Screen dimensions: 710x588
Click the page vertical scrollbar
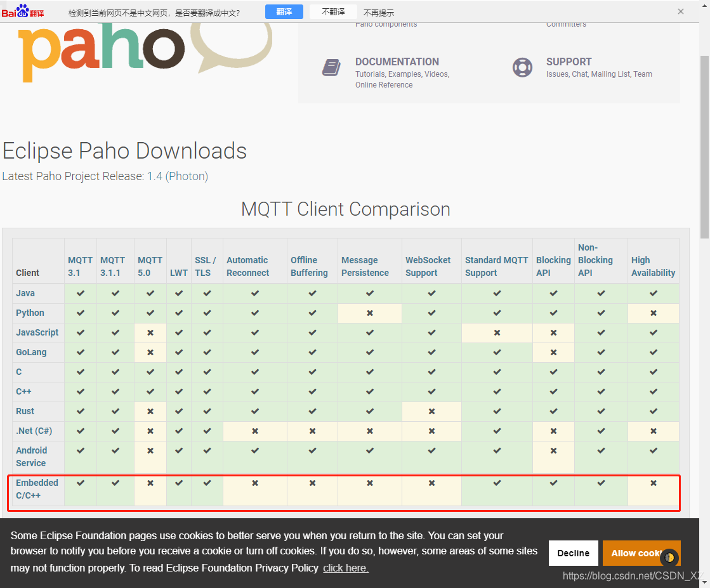click(x=704, y=147)
